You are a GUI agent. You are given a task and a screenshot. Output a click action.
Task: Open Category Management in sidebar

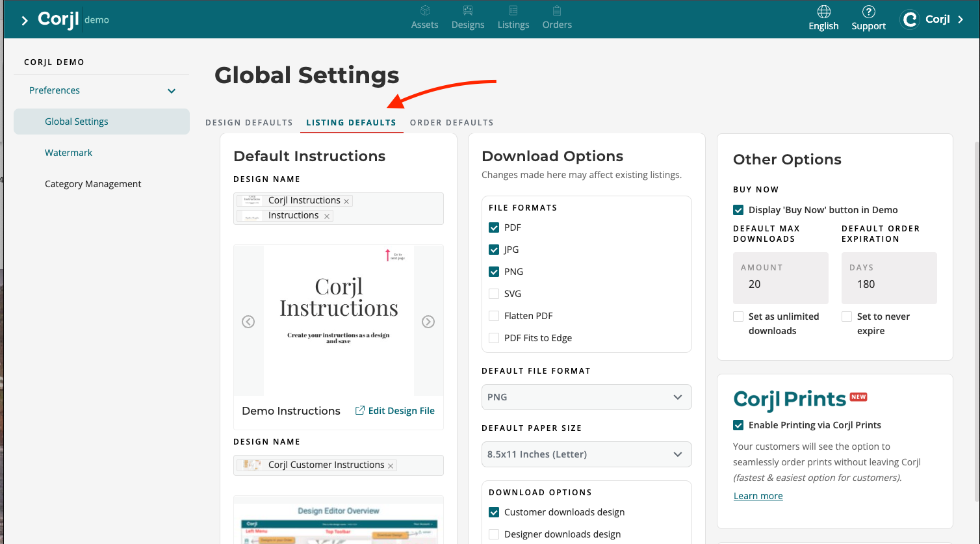[93, 184]
